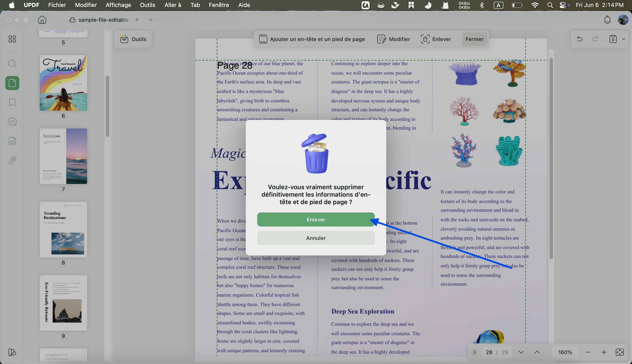Zoom in with the plus button
Viewport: 632px width, 364px height.
coord(604,352)
